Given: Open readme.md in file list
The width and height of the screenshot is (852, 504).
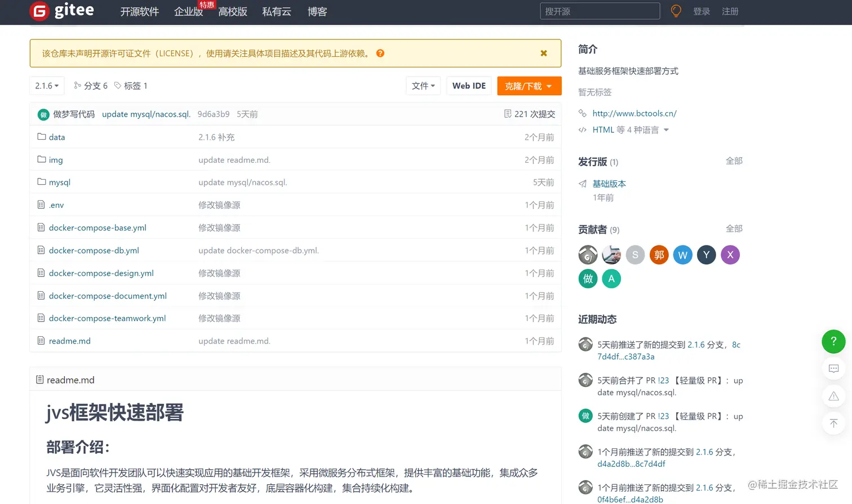Looking at the screenshot, I should pyautogui.click(x=70, y=341).
